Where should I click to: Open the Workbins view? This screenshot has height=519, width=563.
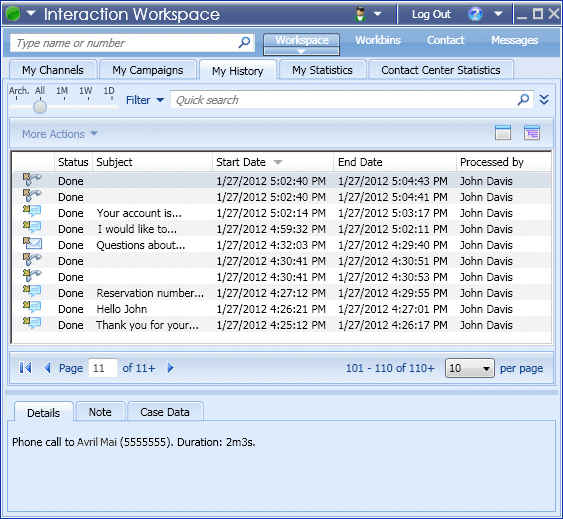(378, 40)
